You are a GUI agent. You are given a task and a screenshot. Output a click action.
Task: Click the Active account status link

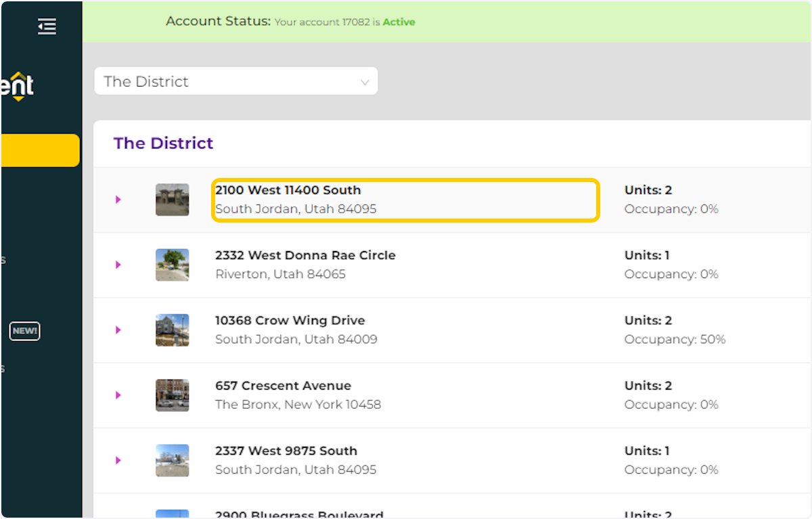(x=399, y=22)
